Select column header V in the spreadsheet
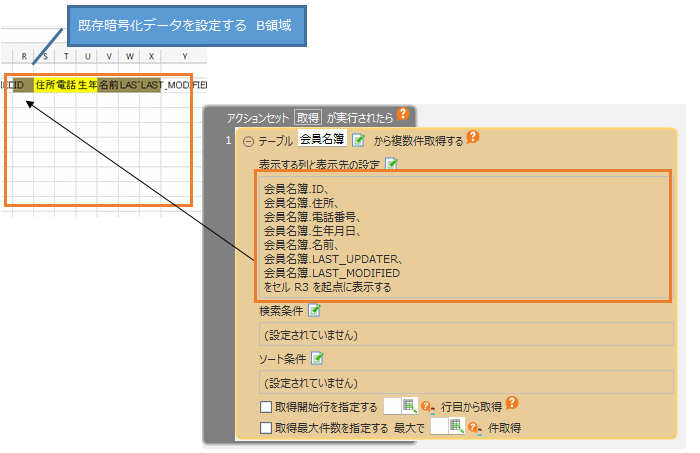The width and height of the screenshot is (700, 453). [x=109, y=56]
